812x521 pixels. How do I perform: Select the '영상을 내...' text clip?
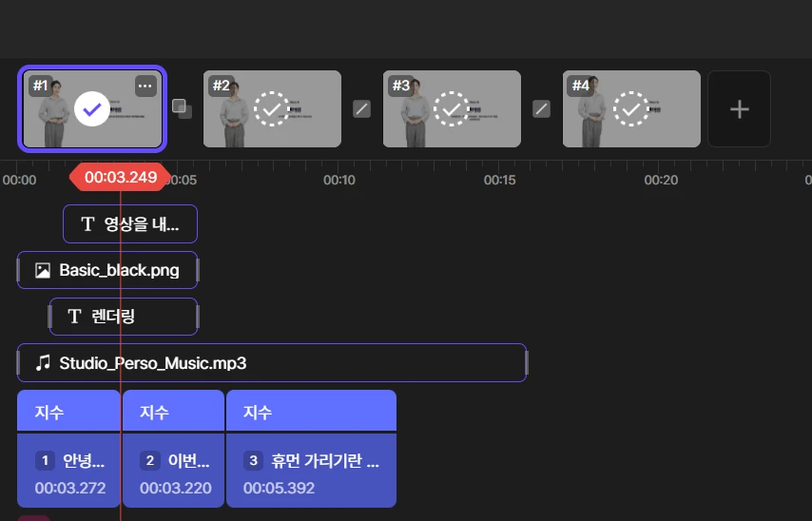click(130, 224)
